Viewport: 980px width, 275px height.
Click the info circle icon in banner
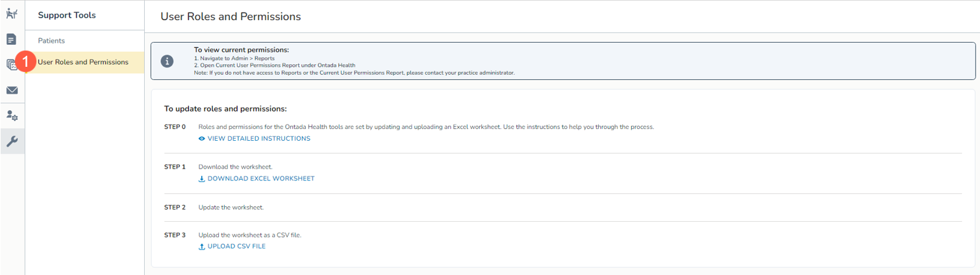click(x=167, y=61)
